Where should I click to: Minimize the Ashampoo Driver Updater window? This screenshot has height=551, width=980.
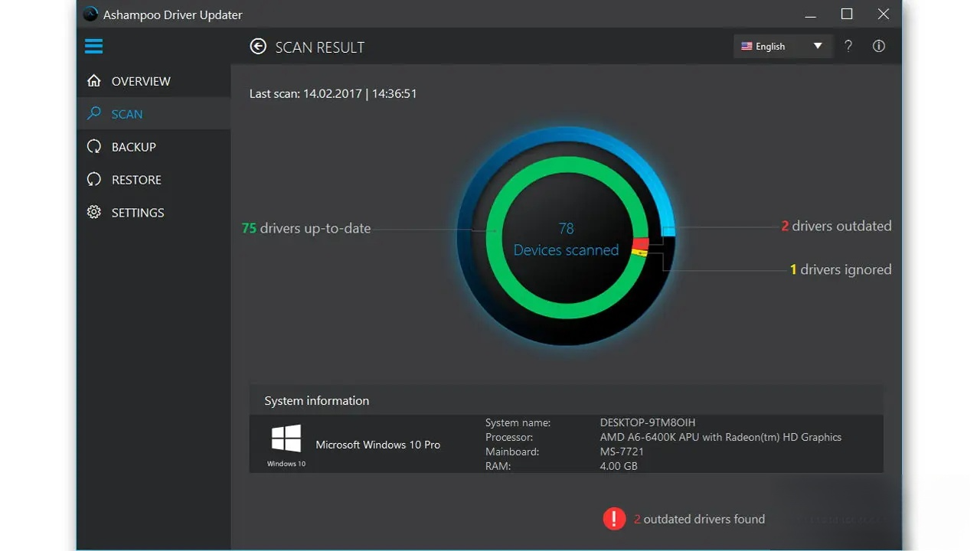pos(811,14)
